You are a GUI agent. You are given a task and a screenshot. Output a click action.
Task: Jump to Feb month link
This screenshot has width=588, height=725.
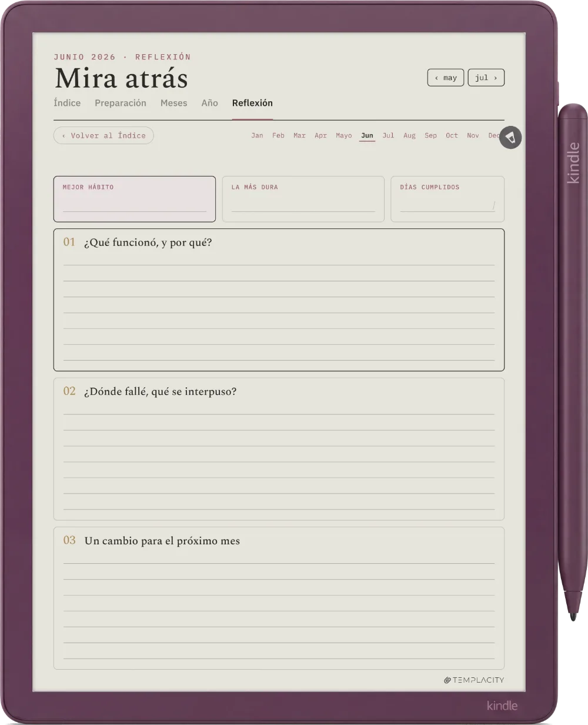point(278,135)
